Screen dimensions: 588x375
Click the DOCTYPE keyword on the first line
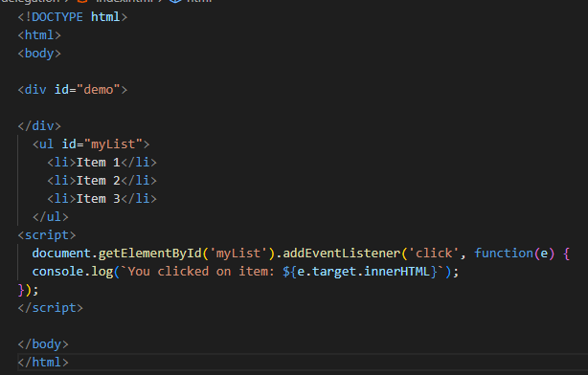click(x=57, y=17)
